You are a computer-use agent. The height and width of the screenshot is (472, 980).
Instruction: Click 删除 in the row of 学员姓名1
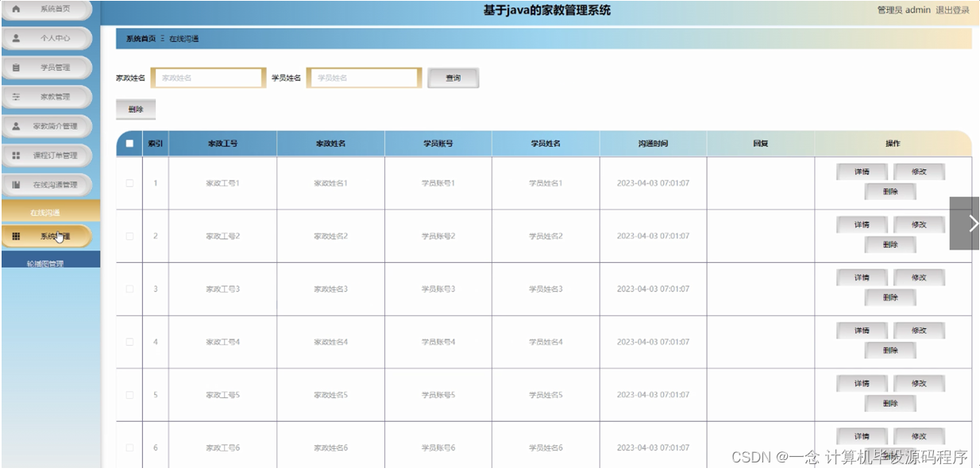coord(890,192)
